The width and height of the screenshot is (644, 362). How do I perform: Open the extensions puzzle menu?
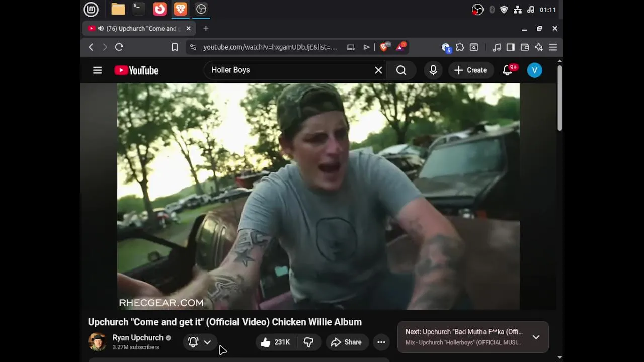tap(460, 47)
